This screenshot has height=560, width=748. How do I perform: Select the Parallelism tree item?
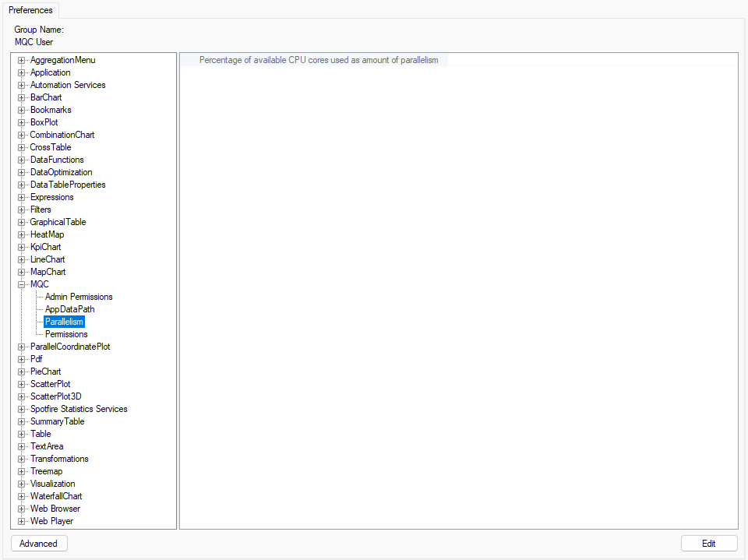point(63,322)
